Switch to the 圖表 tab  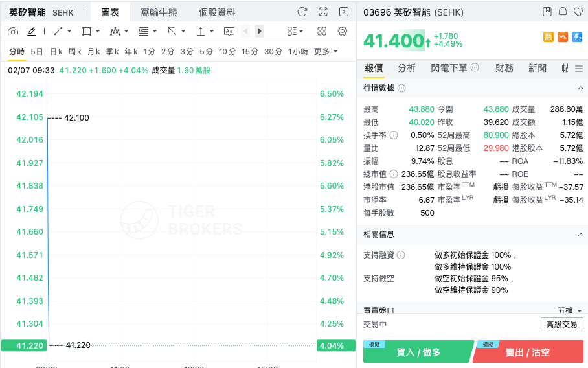click(x=110, y=12)
